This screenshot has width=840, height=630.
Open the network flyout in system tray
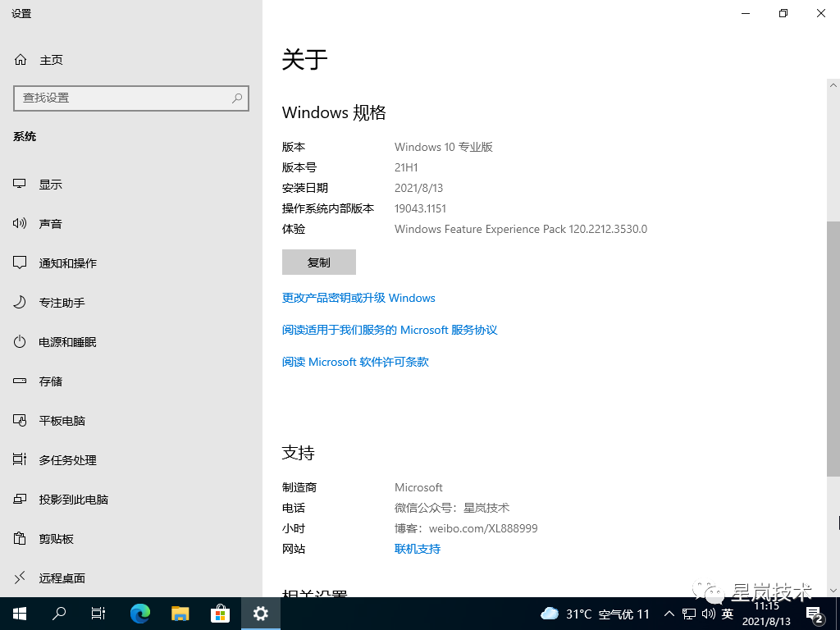tap(689, 613)
